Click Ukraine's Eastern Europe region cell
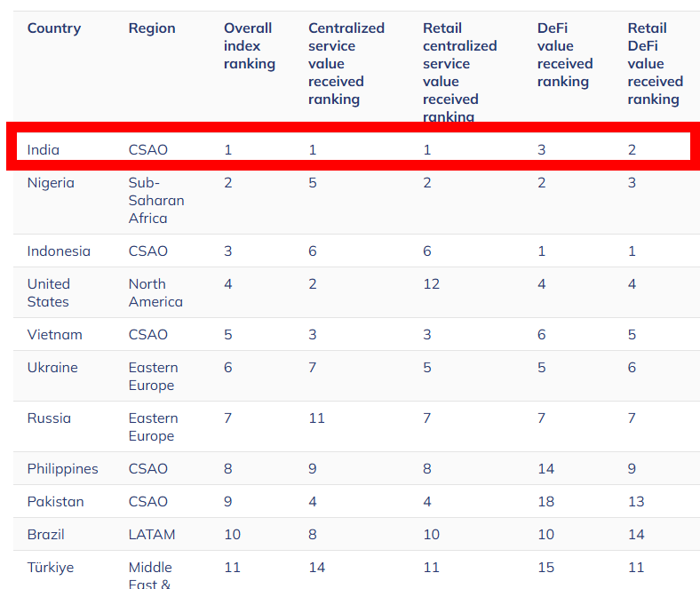Viewport: 700px width, 589px height. pyautogui.click(x=153, y=377)
